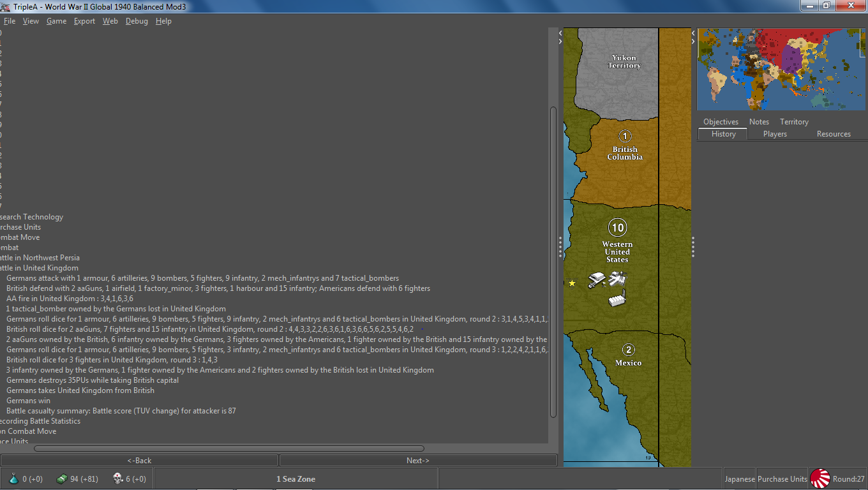This screenshot has height=490, width=868.
Task: Select 'AA fire in United Kingdom' entry
Action: click(70, 299)
